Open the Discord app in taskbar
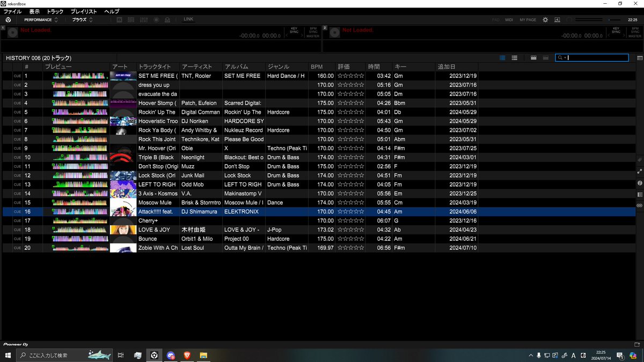Viewport: 644px width, 362px height. click(171, 355)
